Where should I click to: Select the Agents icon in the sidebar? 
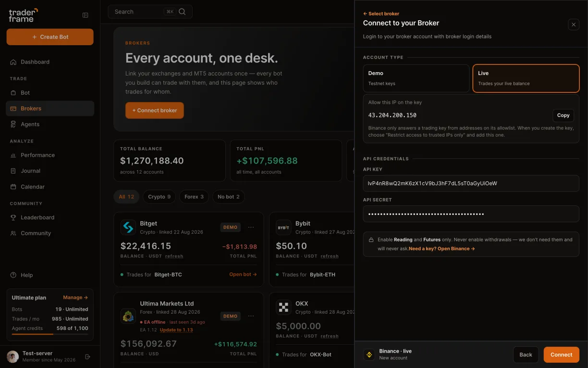13,124
